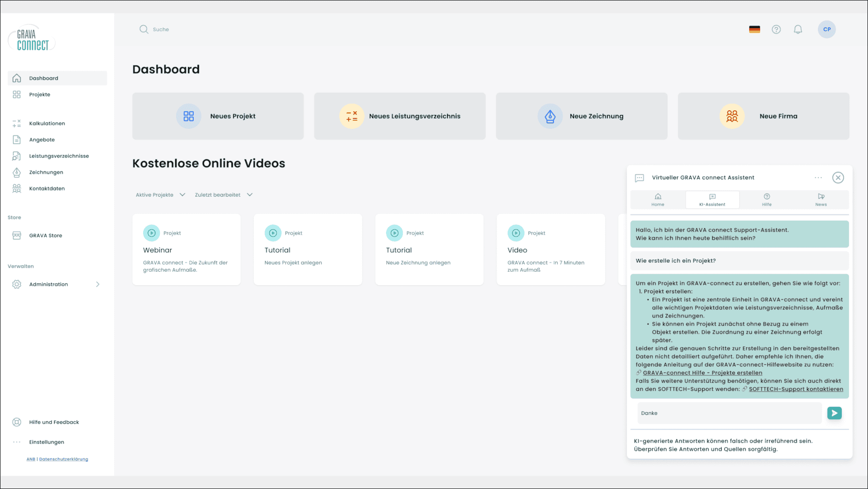Screen dimensions: 868x489
Task: Open the GRAVA Store from the sidebar
Action: click(x=45, y=235)
